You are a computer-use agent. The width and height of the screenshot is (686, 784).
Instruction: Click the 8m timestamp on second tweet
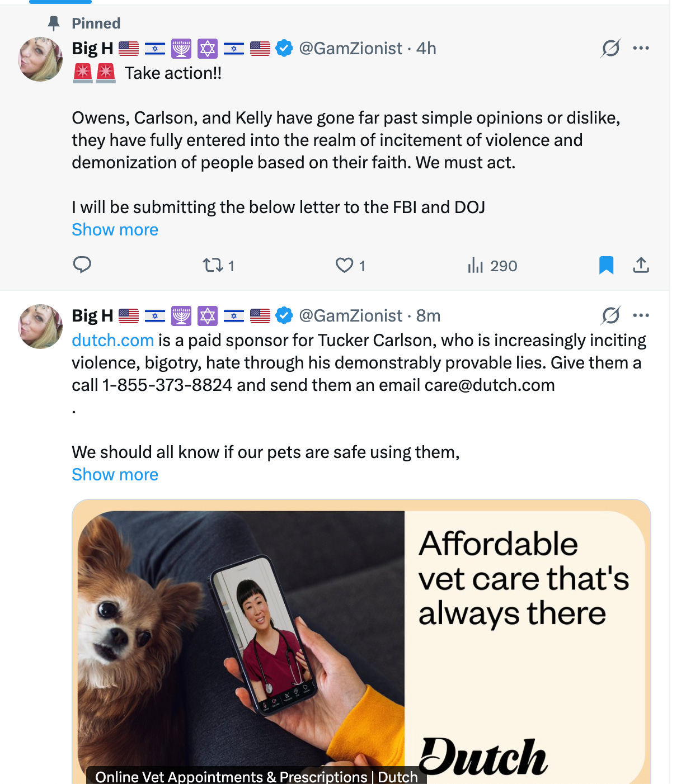pyautogui.click(x=428, y=316)
